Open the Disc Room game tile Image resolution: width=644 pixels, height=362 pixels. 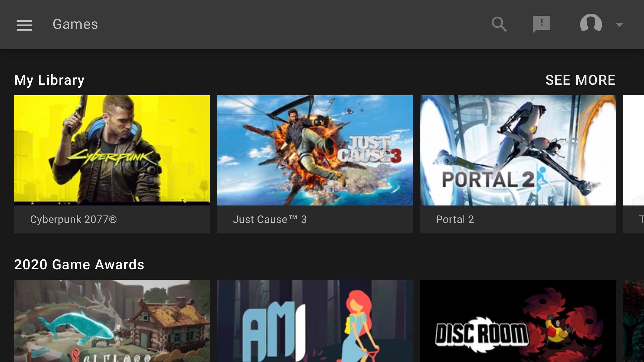pos(518,321)
